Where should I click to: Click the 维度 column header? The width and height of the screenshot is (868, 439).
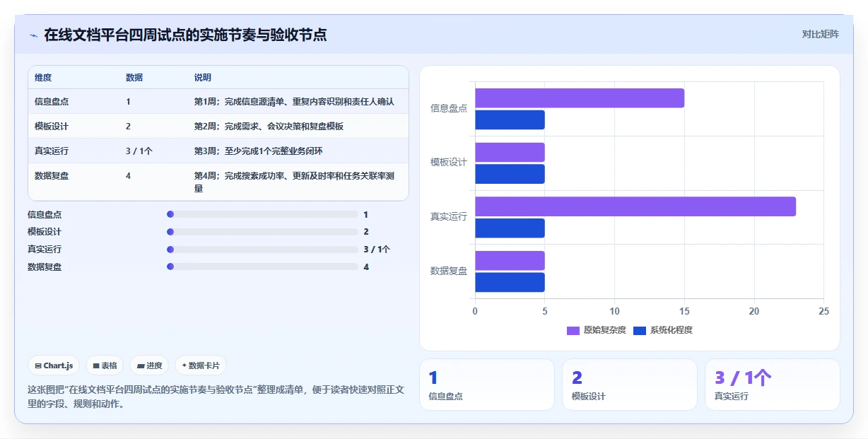coord(43,78)
